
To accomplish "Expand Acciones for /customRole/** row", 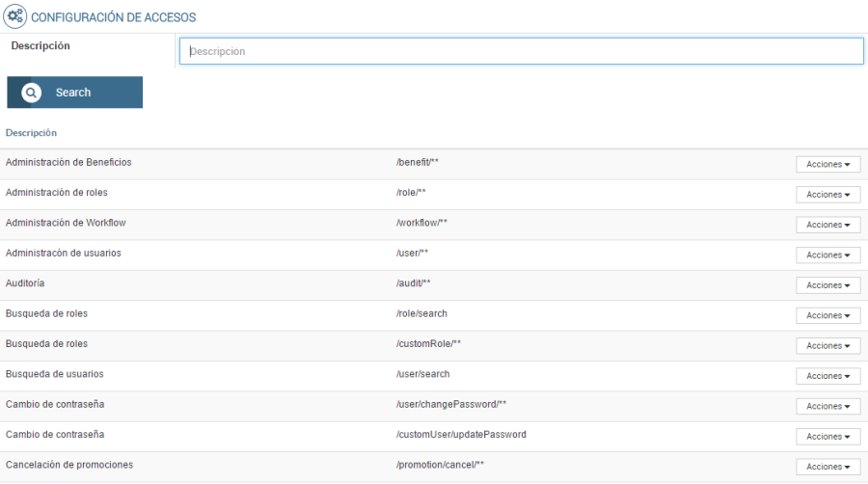I will pyautogui.click(x=827, y=346).
